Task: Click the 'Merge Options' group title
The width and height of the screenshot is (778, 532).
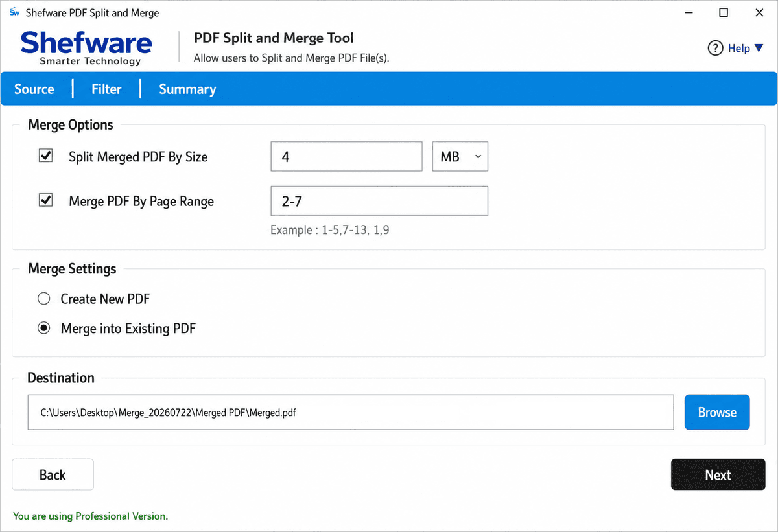Action: coord(71,125)
